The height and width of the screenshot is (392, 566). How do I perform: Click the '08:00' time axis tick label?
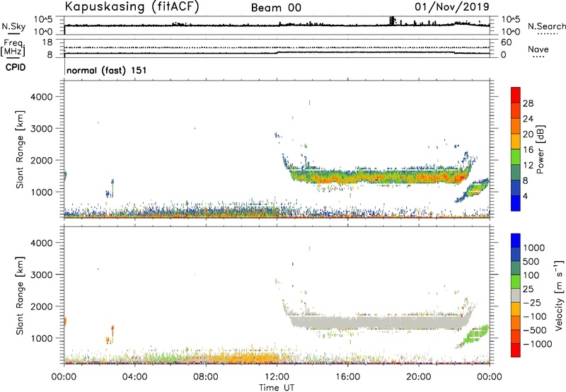[x=206, y=377]
